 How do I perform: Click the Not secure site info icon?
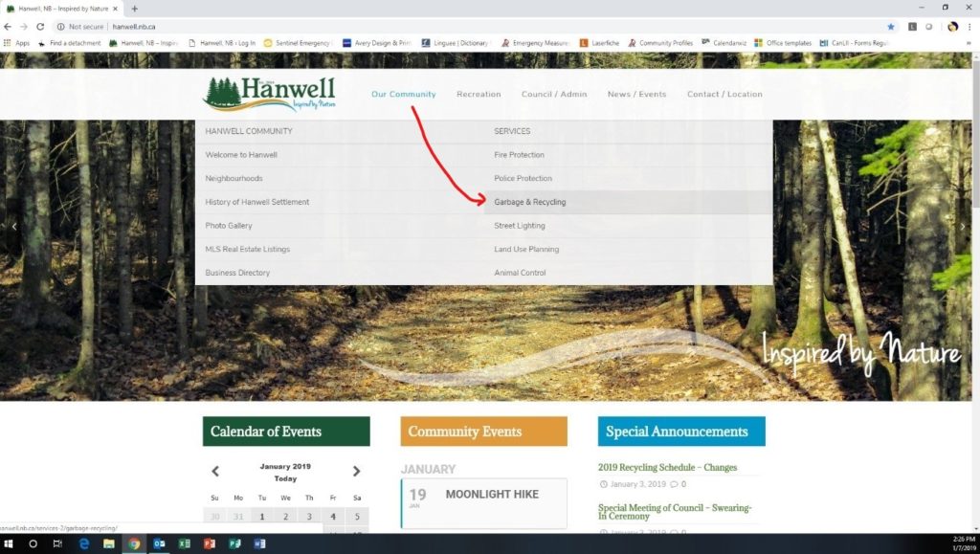coord(60,27)
